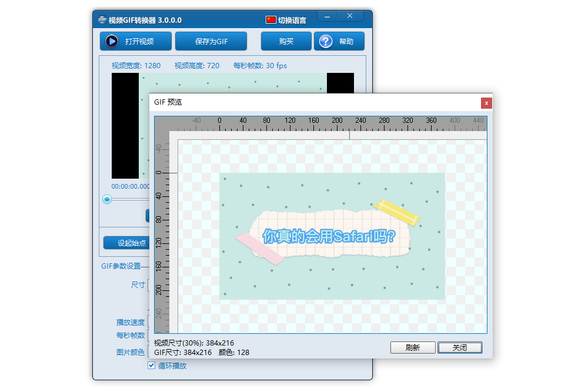Click the 打开视频 open video button
The width and height of the screenshot is (588, 392).
(136, 41)
